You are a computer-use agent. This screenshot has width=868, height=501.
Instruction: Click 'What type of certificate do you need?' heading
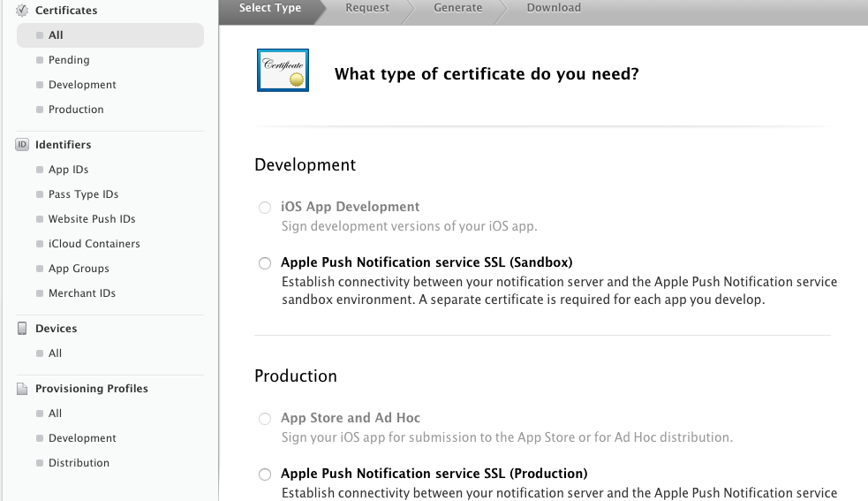point(487,73)
